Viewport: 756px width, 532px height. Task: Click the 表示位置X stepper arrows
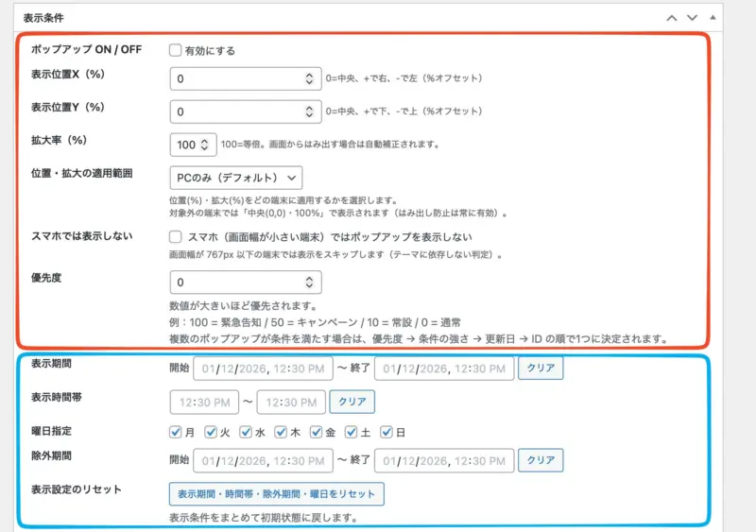click(310, 80)
